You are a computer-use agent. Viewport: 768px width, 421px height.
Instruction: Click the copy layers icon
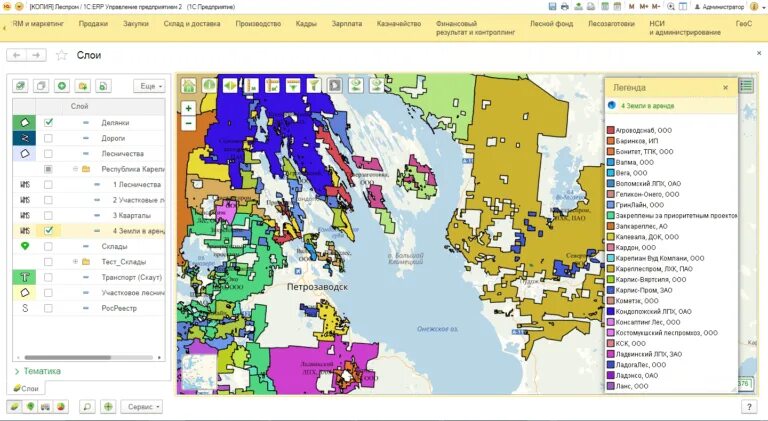41,86
